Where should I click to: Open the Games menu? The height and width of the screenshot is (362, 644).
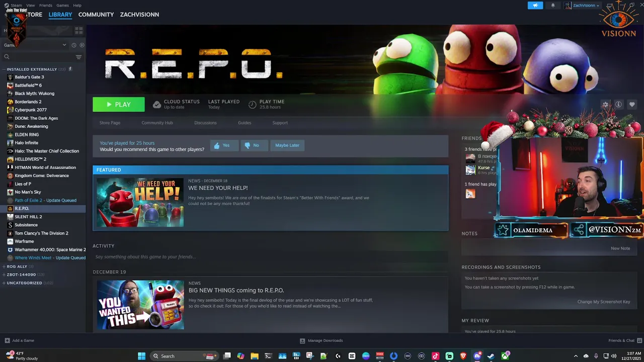pos(62,6)
